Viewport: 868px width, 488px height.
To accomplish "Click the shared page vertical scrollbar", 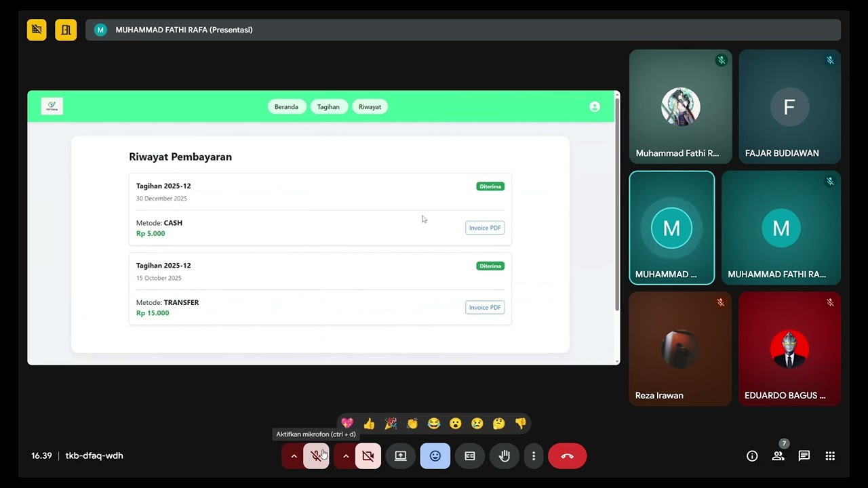I will pos(616,203).
